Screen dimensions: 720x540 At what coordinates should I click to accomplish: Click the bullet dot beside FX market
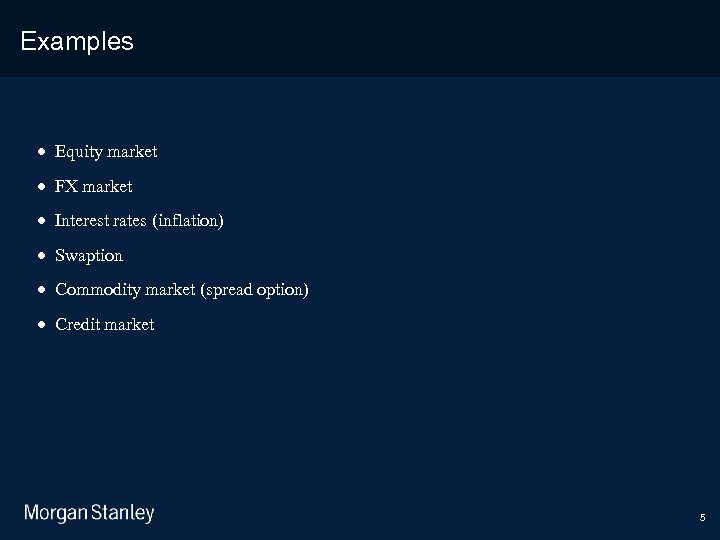[40, 187]
